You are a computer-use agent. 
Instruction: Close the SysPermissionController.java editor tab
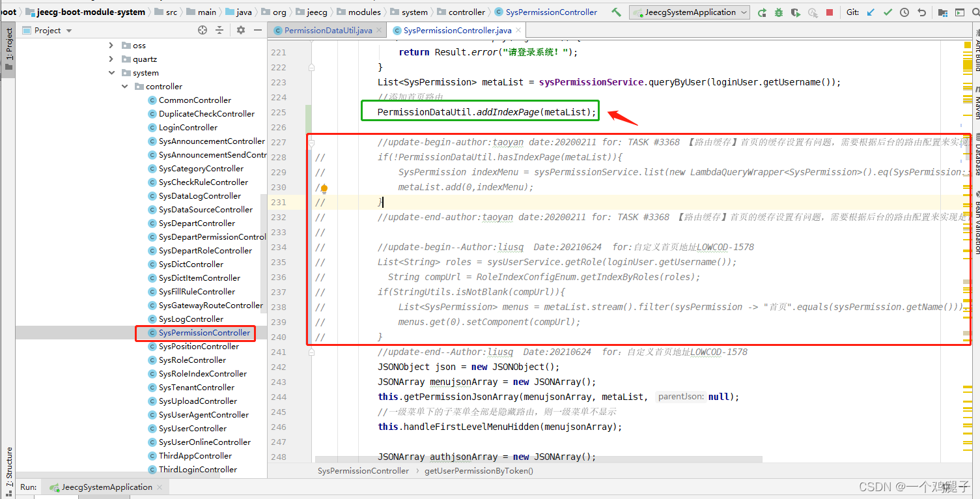(x=518, y=31)
